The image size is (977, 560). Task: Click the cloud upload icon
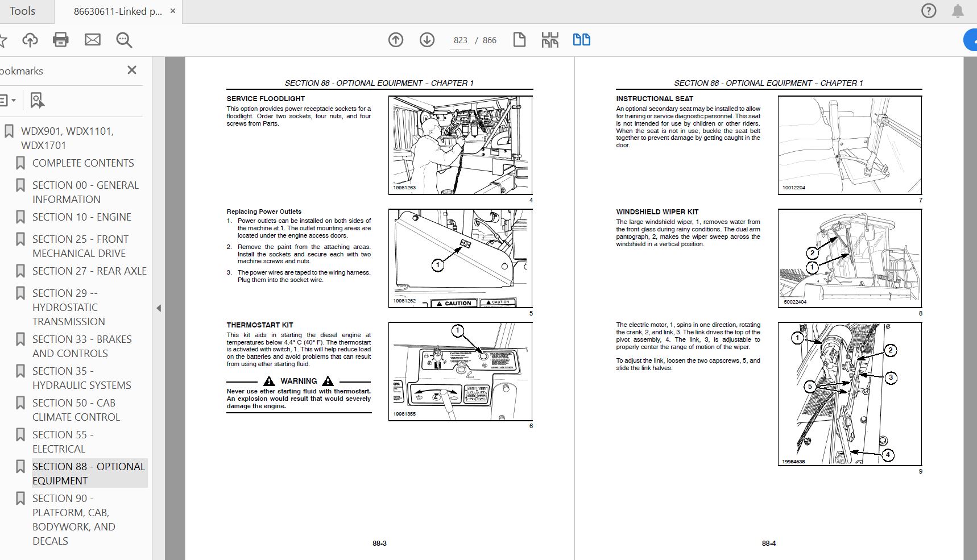[30, 40]
